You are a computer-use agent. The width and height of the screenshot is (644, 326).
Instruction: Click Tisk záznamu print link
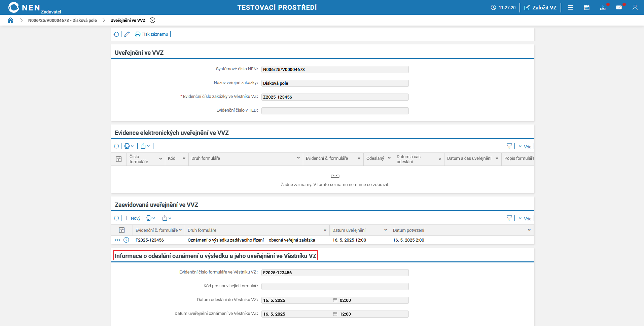(152, 34)
